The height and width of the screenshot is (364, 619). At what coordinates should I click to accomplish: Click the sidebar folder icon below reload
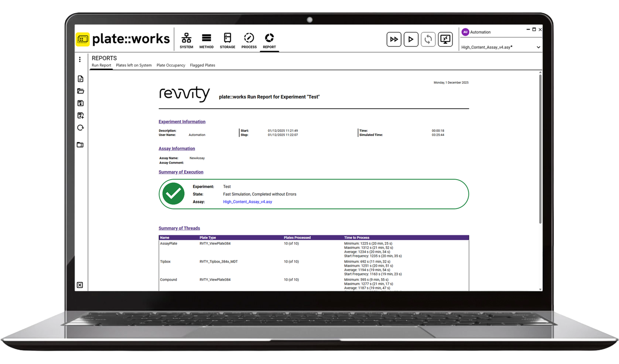[x=80, y=145]
